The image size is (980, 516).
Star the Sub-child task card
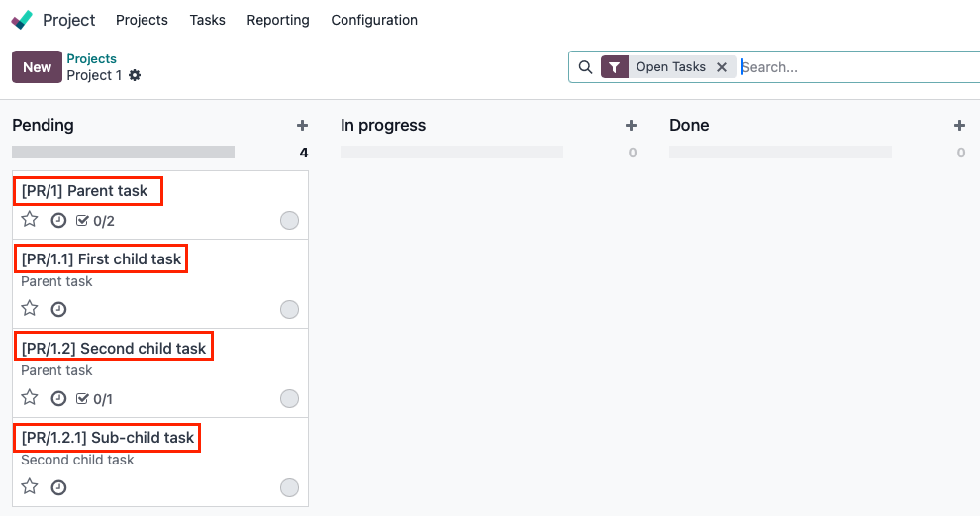30,486
